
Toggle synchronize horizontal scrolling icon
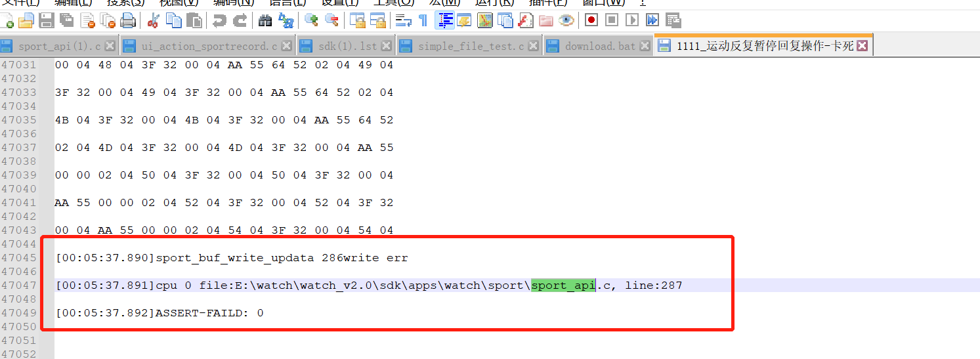coord(378,21)
